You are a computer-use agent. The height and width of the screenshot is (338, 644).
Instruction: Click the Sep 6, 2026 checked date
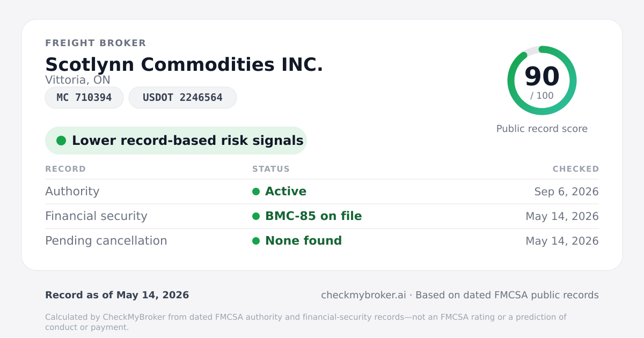(x=567, y=192)
